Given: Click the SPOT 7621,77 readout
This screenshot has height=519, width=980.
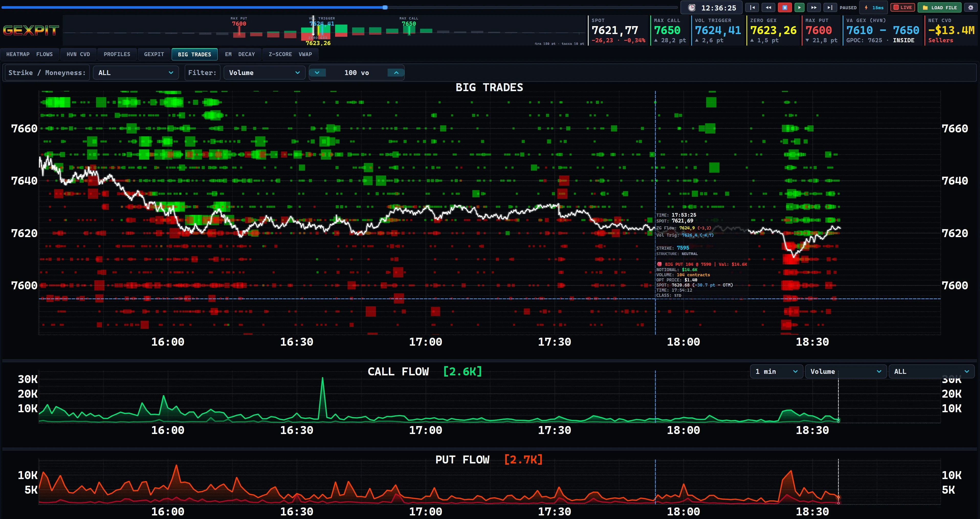Looking at the screenshot, I should coord(618,30).
